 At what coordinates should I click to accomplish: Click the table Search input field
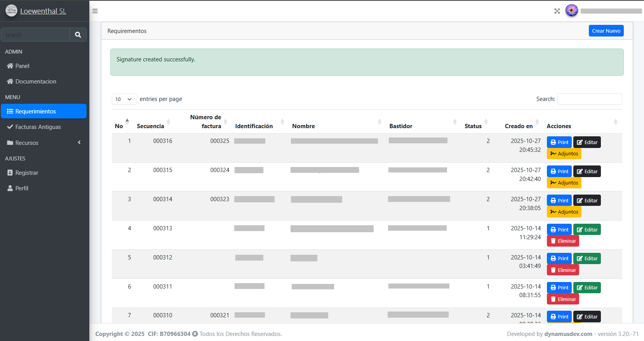pos(589,99)
